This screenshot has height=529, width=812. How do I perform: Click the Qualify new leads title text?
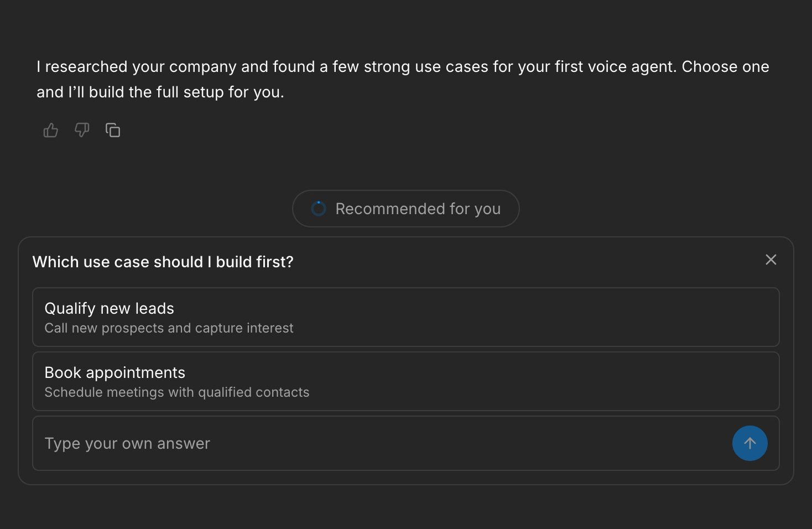coord(110,308)
